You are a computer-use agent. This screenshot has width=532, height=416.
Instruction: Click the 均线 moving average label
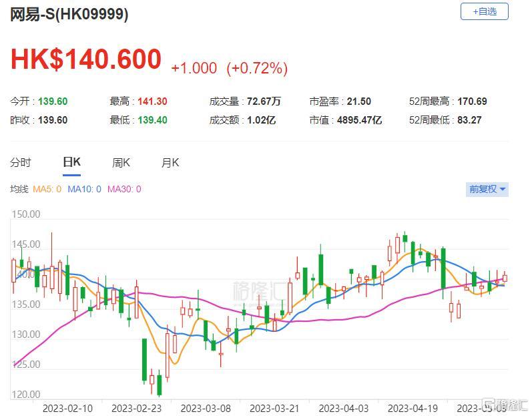19,189
